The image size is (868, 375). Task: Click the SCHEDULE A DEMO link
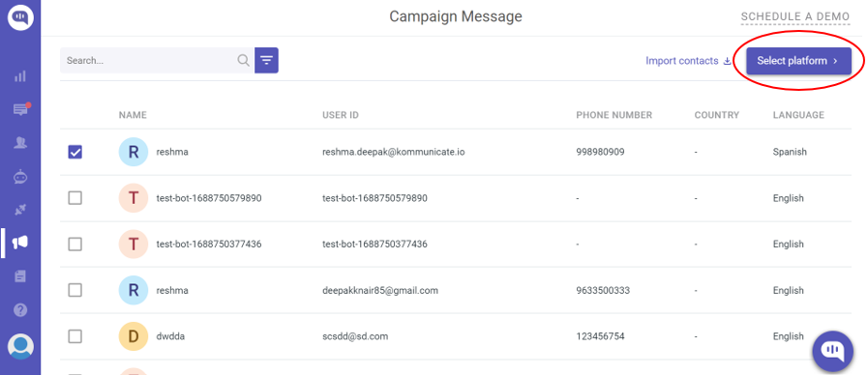click(x=794, y=16)
